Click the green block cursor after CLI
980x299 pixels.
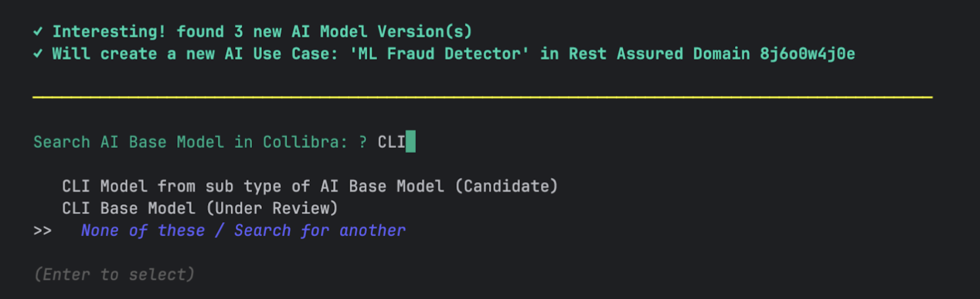[411, 142]
